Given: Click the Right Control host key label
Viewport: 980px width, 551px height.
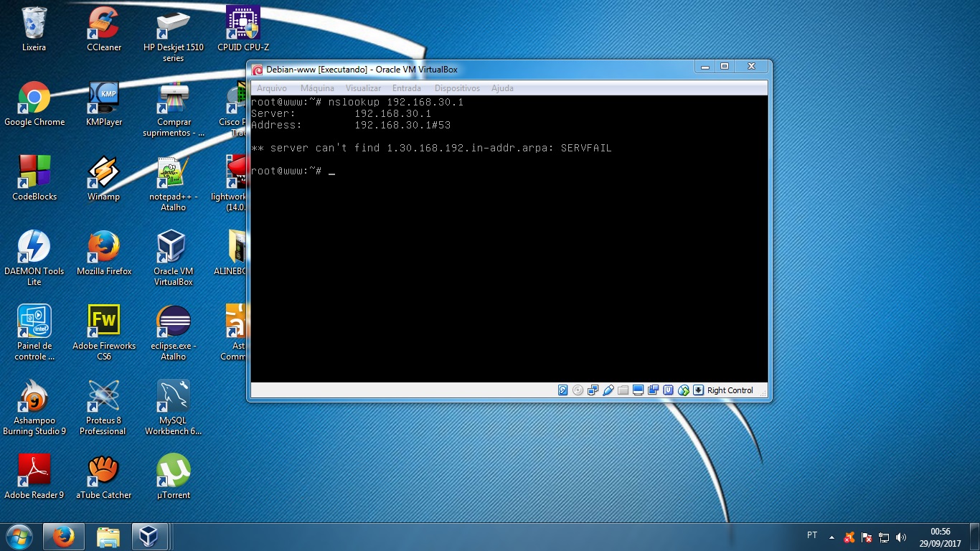Looking at the screenshot, I should tap(730, 391).
